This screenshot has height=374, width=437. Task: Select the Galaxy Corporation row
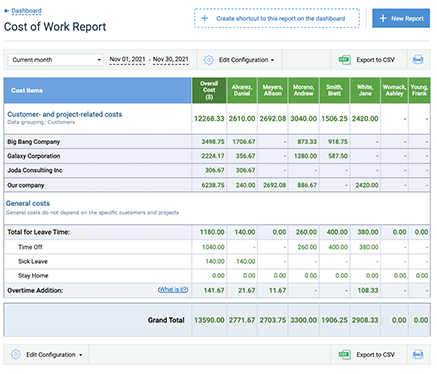217,156
